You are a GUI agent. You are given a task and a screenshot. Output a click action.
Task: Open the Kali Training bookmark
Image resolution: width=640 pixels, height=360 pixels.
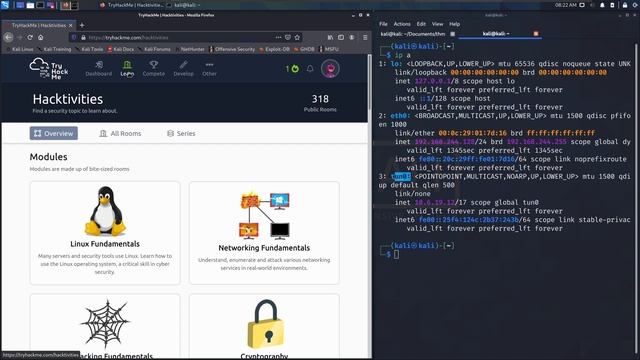click(x=55, y=49)
